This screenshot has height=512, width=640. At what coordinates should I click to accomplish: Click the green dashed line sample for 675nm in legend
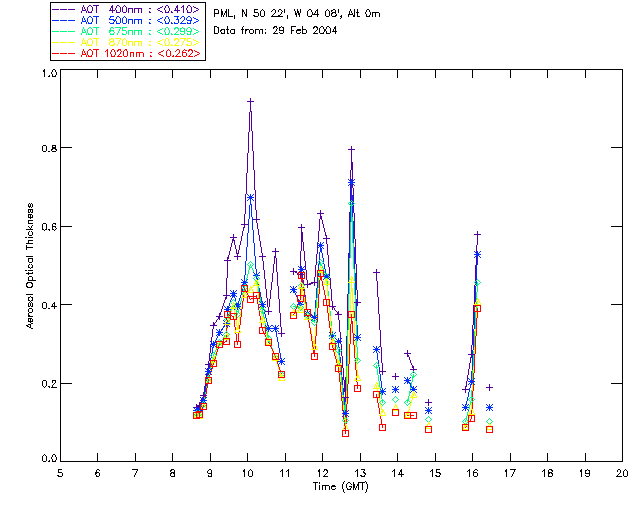64,31
